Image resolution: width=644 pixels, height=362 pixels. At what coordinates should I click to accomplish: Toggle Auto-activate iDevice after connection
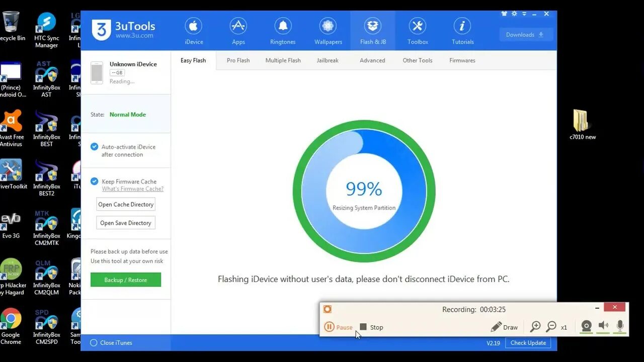click(94, 147)
